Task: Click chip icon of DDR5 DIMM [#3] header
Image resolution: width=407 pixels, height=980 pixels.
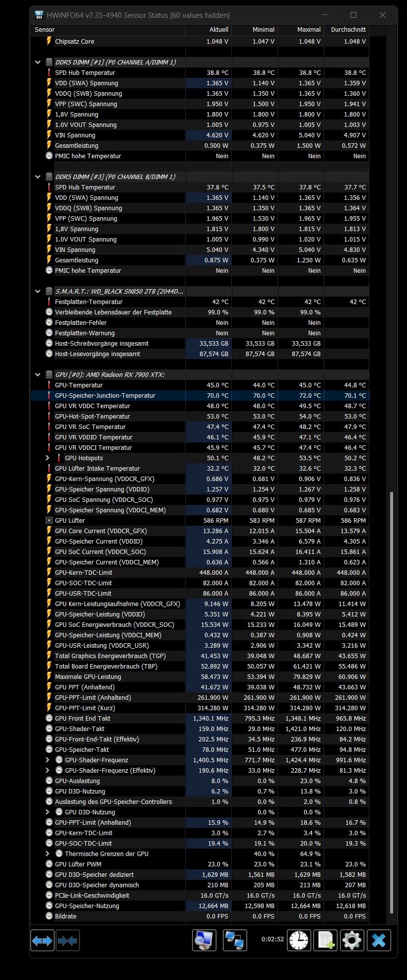Action: tap(49, 177)
